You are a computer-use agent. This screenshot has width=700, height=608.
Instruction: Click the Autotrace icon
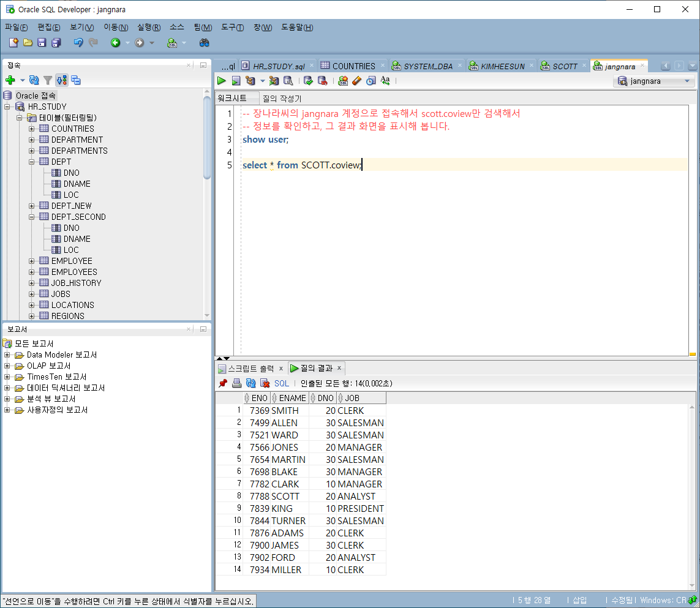coord(274,81)
